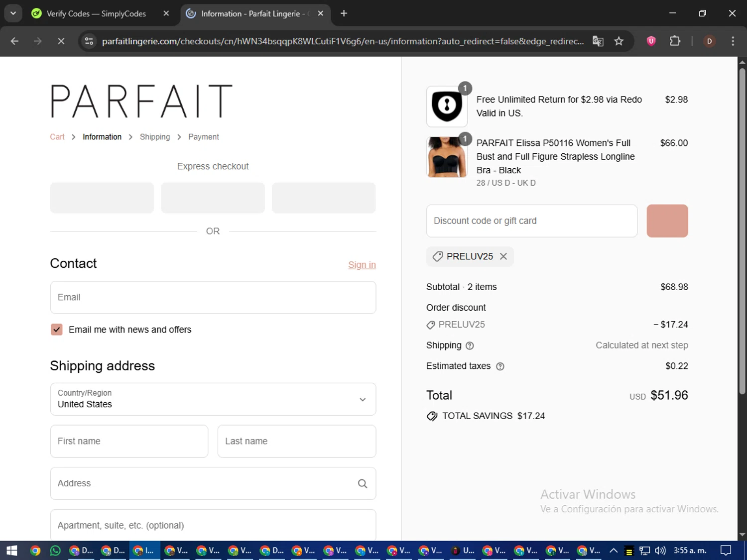Click the PRELUV25 tag icon in the chip

[438, 256]
